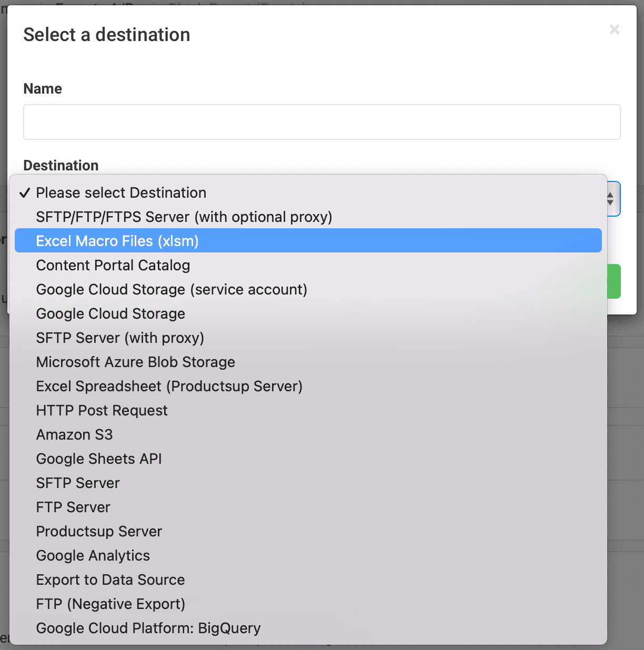
Task: Pick the FTP Server option
Action: [x=73, y=507]
